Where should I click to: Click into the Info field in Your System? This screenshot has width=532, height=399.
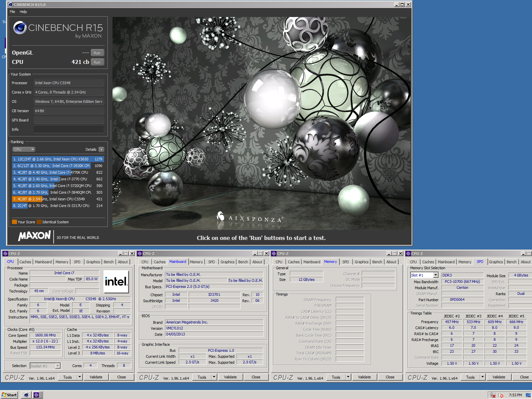click(69, 129)
